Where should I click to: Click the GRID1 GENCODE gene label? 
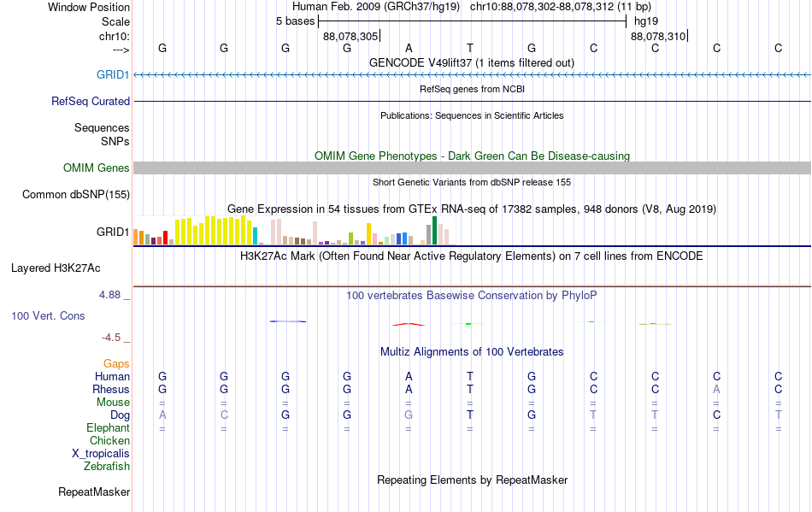[x=112, y=74]
